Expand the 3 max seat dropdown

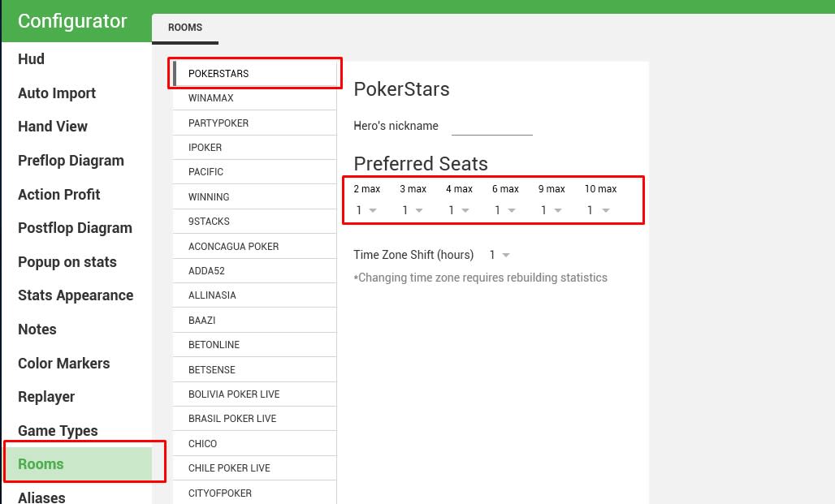coord(413,210)
